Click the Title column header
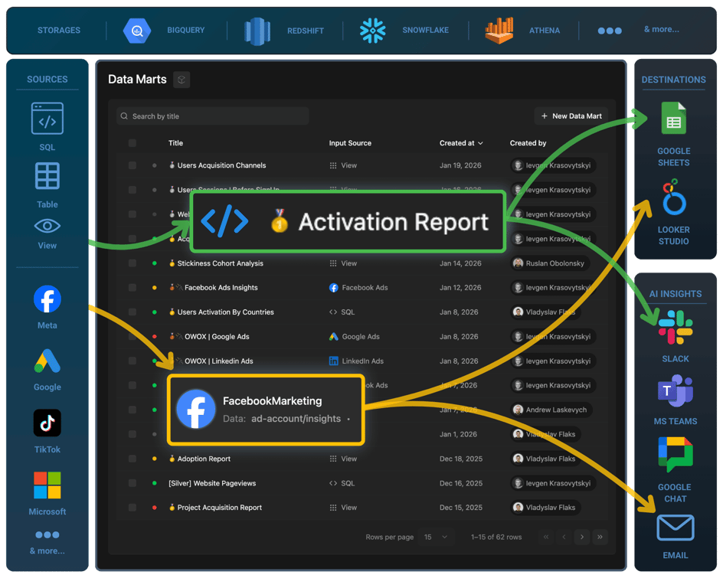 click(175, 143)
